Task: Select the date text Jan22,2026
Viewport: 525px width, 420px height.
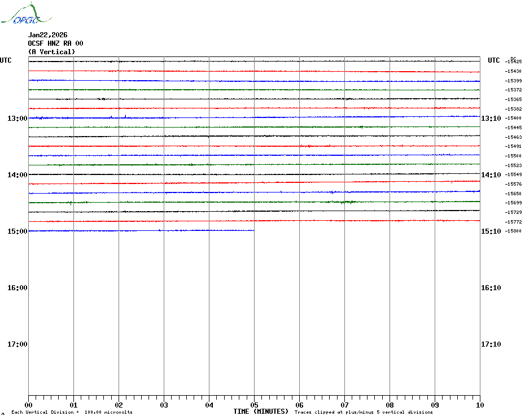Action: 47,35
